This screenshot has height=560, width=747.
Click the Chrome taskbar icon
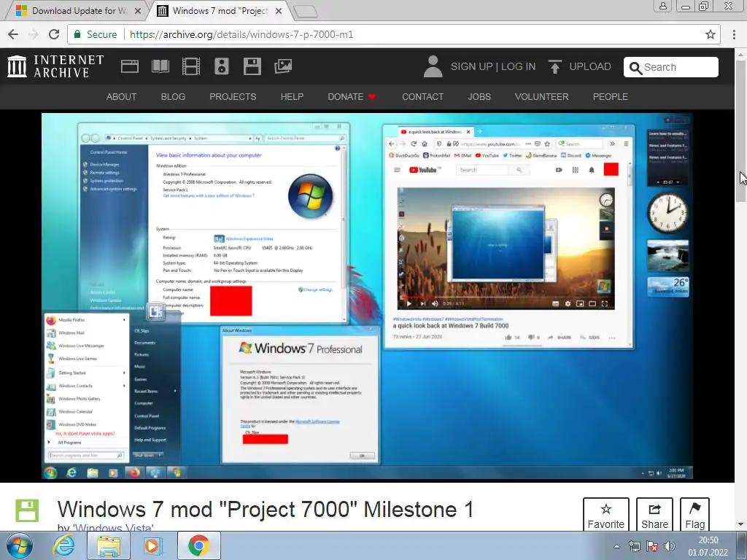coord(198,545)
